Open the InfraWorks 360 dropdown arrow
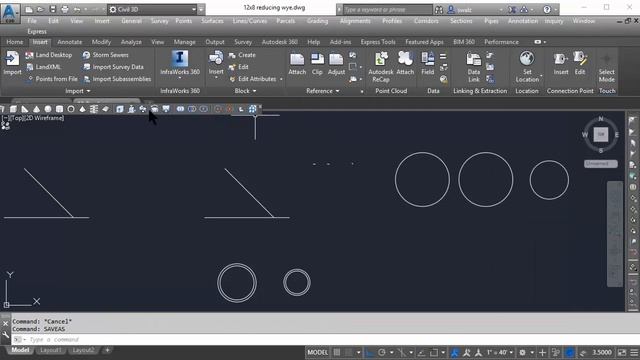This screenshot has width=640, height=360. [x=180, y=78]
